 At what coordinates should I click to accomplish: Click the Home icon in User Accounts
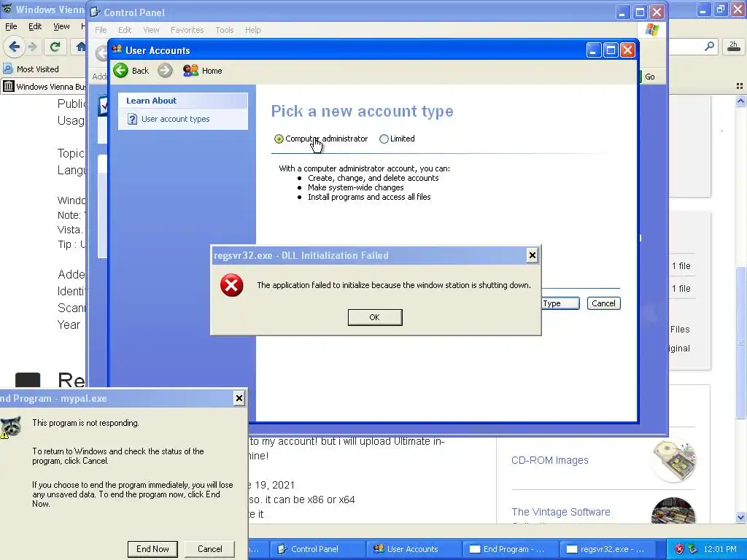pyautogui.click(x=190, y=71)
